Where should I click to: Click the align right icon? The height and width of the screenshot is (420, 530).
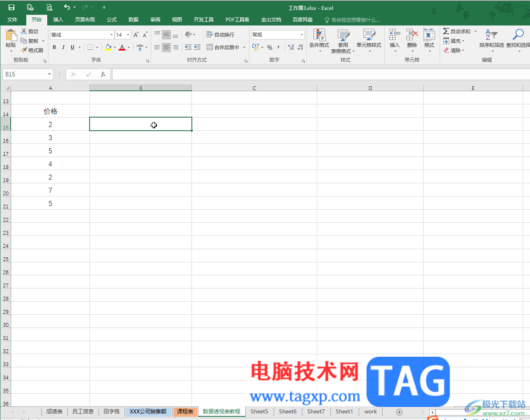(x=175, y=47)
